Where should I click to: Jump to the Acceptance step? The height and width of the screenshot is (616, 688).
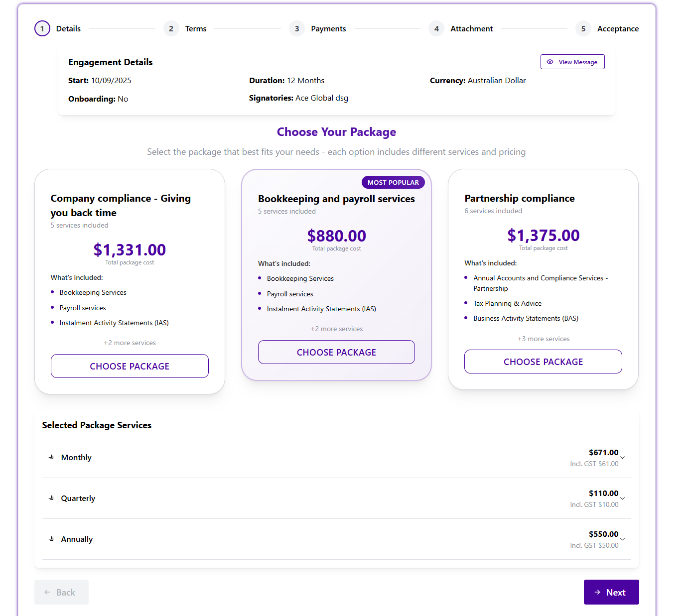coord(617,29)
